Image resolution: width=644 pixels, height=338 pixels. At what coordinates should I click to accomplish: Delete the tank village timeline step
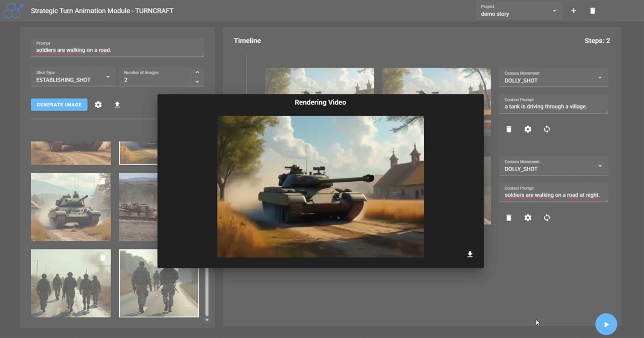click(509, 129)
